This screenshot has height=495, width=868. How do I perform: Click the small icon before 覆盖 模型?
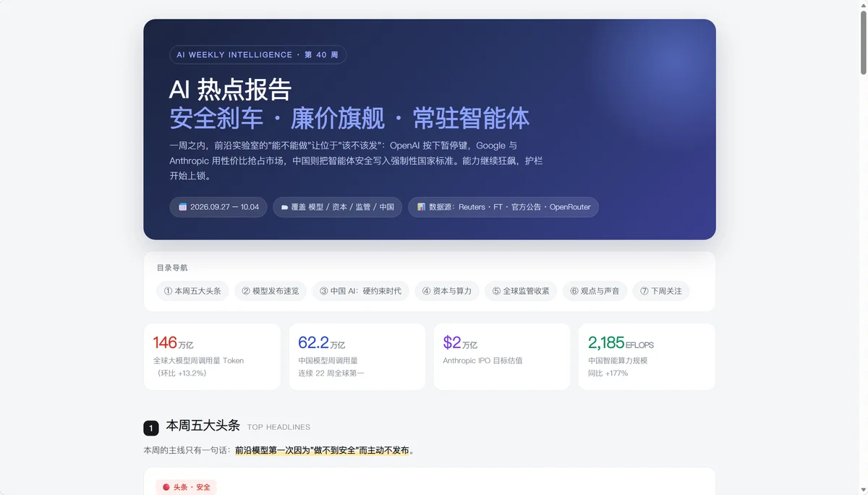coord(284,207)
